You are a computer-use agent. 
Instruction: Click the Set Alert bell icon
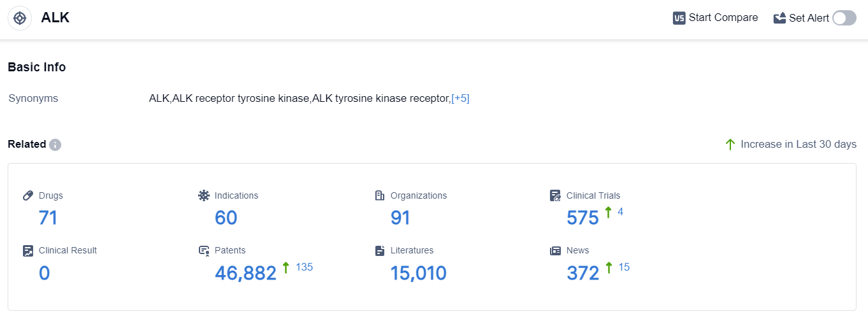coord(779,18)
